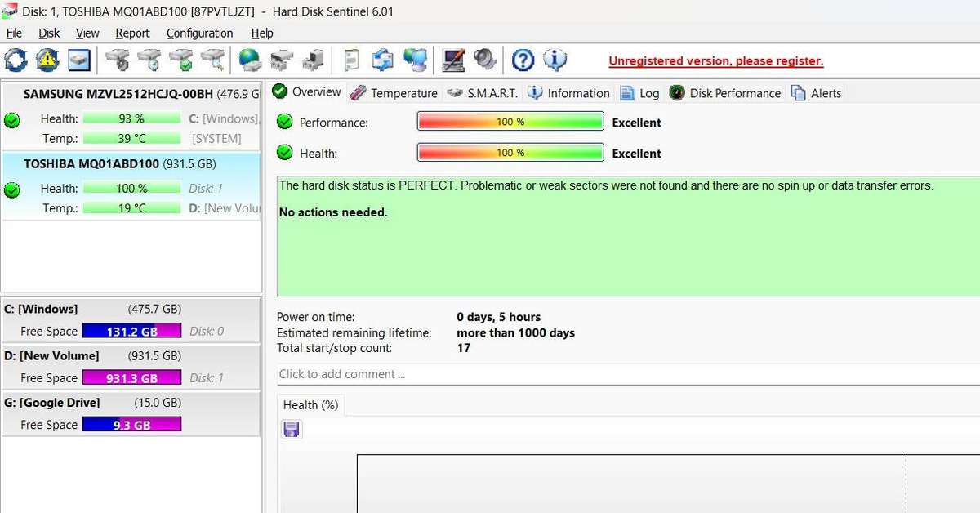
Task: Click the blue arrows document refresh icon
Action: 383,60
